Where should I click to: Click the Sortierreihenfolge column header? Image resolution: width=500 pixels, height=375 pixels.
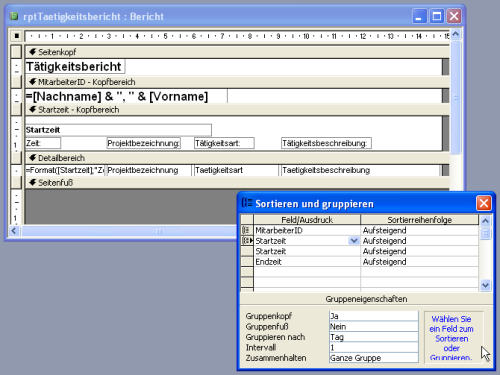coord(419,220)
